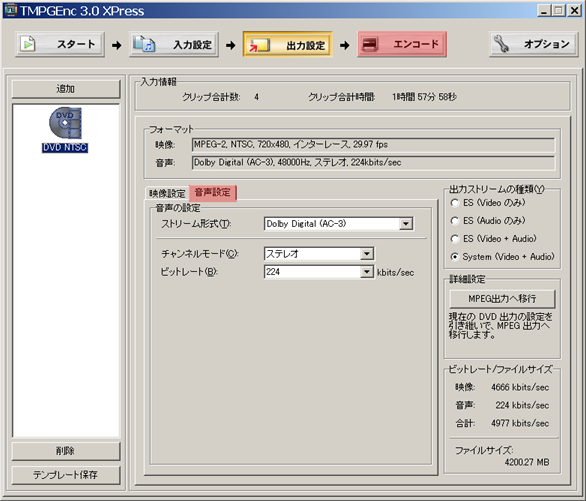Open the ビットレート dropdown arrow
This screenshot has height=501, width=586.
tap(367, 272)
